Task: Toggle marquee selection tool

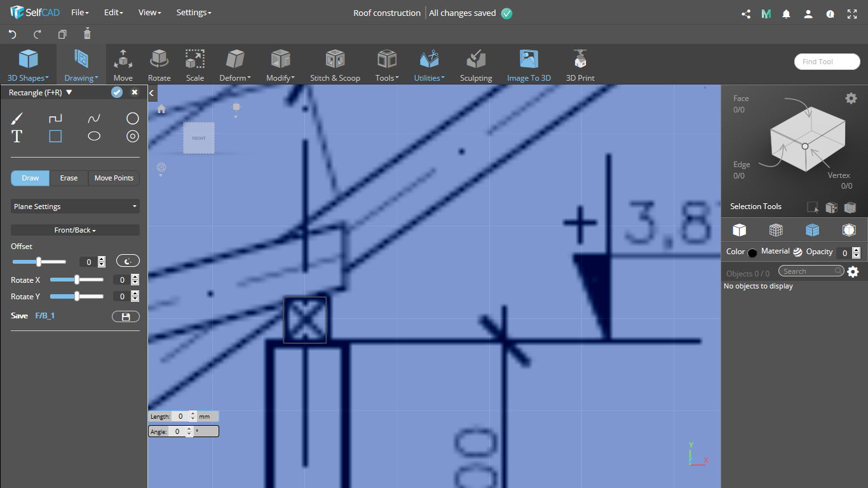Action: [812, 207]
